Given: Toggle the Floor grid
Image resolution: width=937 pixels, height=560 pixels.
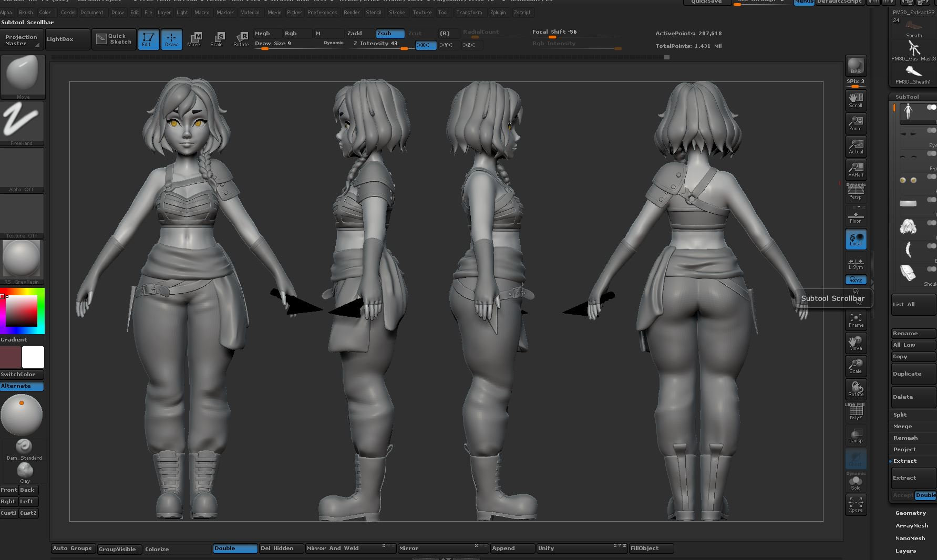Looking at the screenshot, I should 856,215.
